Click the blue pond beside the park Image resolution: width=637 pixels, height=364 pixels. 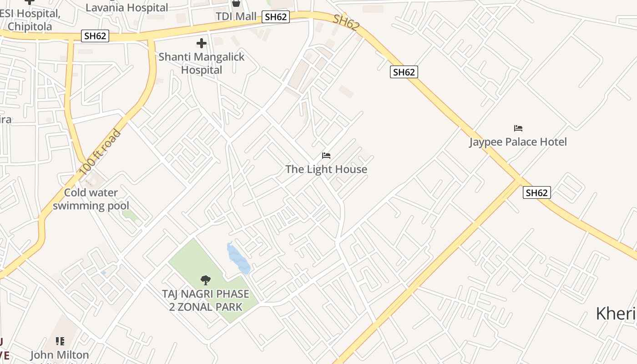238,258
